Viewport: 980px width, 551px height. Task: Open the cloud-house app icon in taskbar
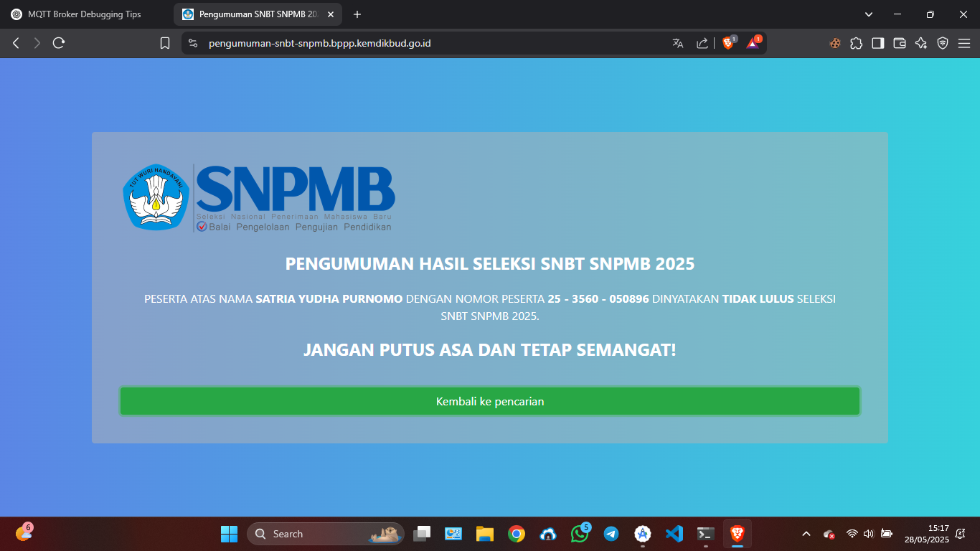tap(548, 534)
